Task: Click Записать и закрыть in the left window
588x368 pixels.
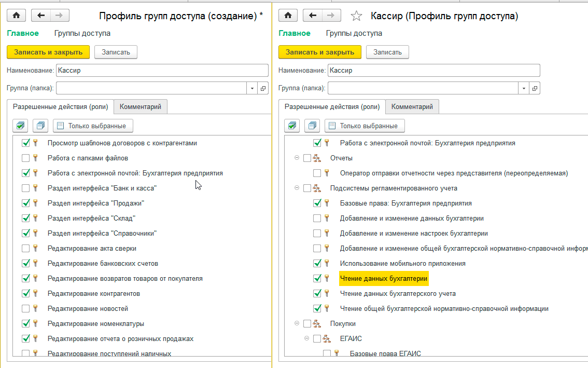Action: click(48, 52)
